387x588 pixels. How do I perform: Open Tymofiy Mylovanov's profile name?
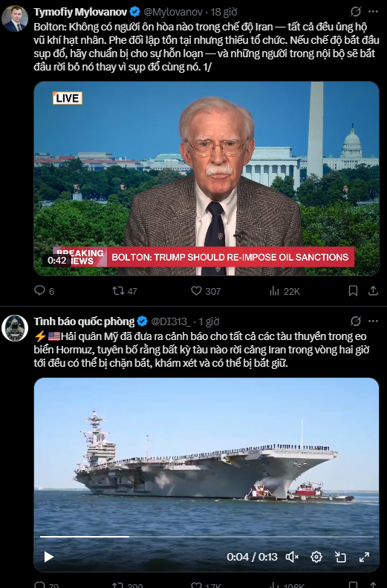pyautogui.click(x=80, y=12)
